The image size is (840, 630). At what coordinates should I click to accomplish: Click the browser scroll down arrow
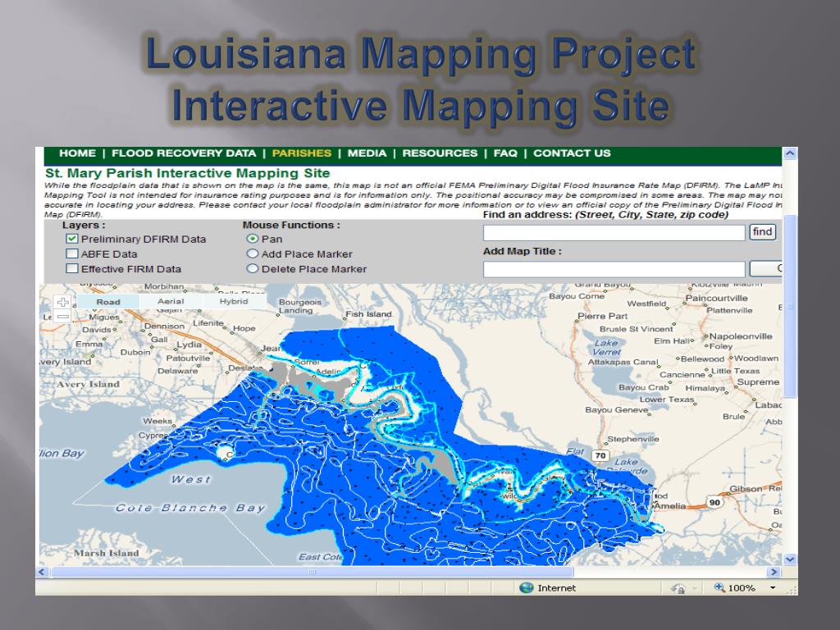790,559
